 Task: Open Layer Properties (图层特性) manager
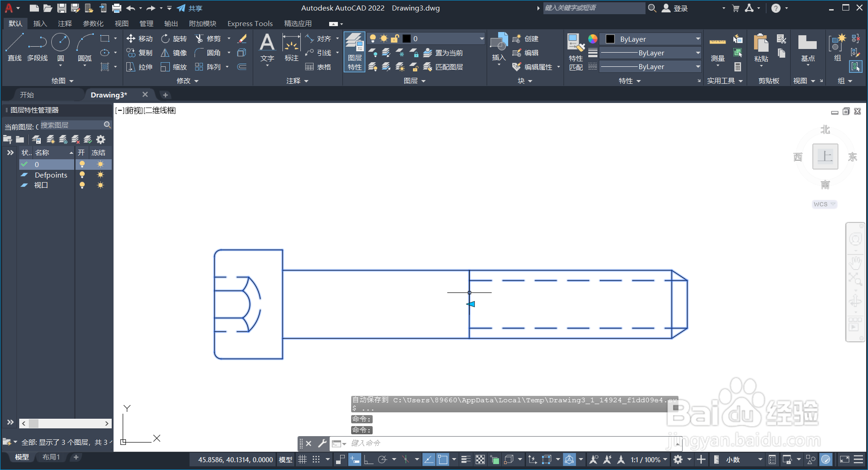pos(354,52)
